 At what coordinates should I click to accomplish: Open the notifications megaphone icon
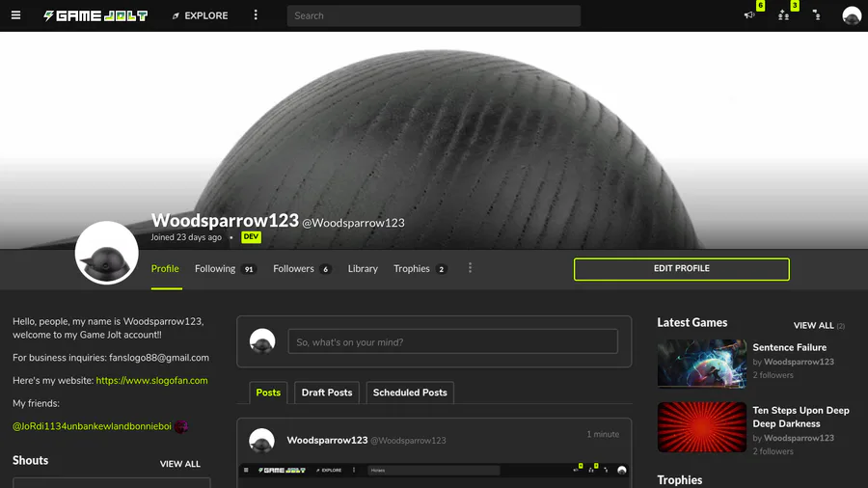click(749, 15)
